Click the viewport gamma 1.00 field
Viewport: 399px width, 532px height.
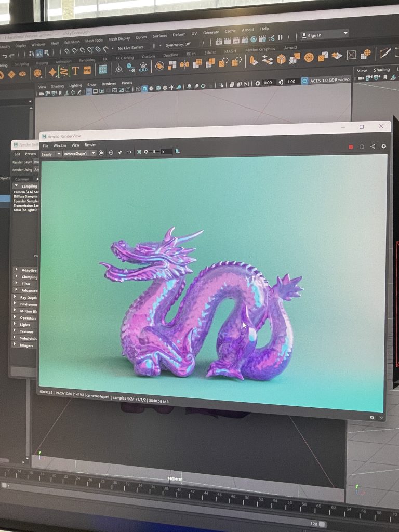[291, 82]
